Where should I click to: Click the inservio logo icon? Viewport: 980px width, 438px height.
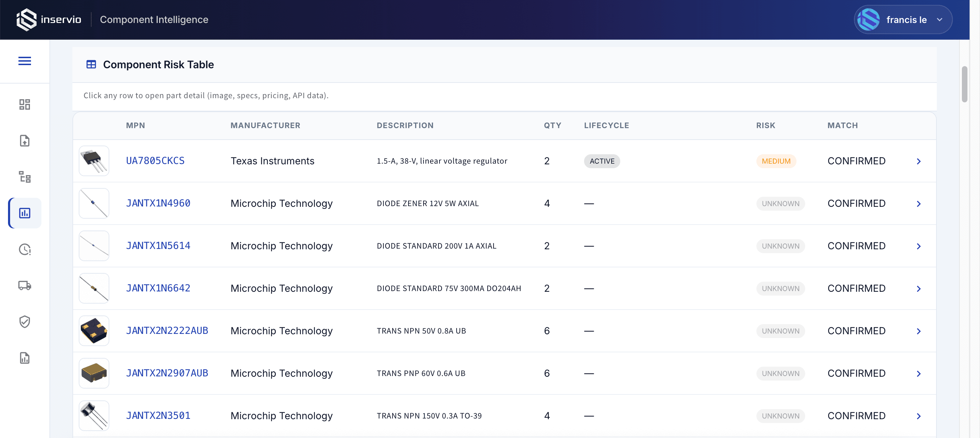[x=26, y=19]
